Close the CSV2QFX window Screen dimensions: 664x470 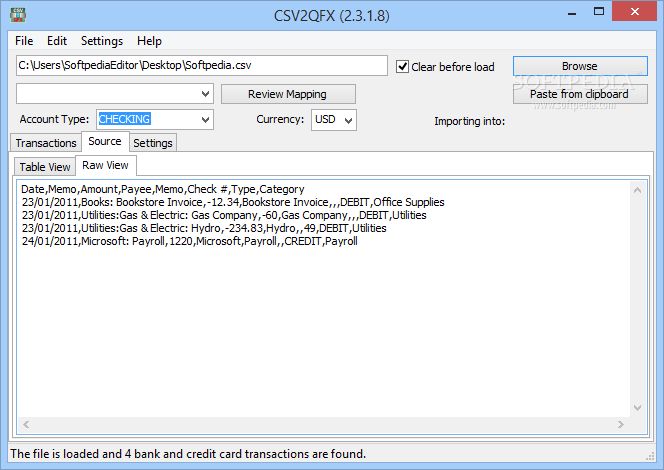(x=634, y=11)
